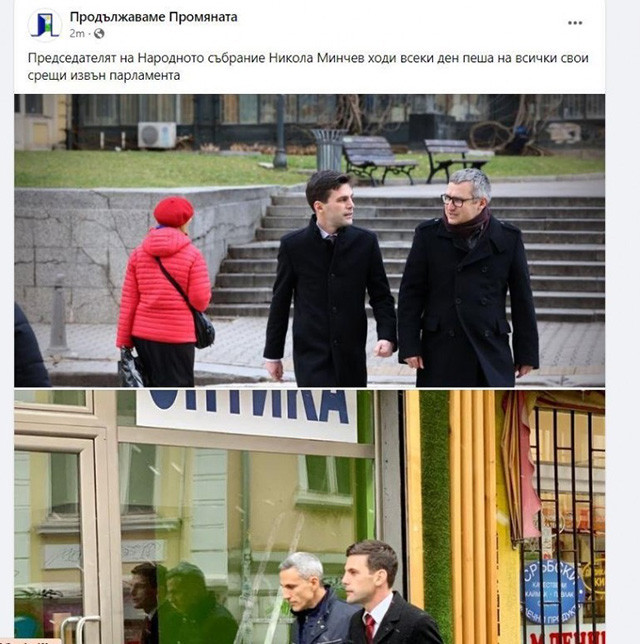
Task: Open the bottom photo with ОПТИКА storefront
Action: click(x=309, y=517)
